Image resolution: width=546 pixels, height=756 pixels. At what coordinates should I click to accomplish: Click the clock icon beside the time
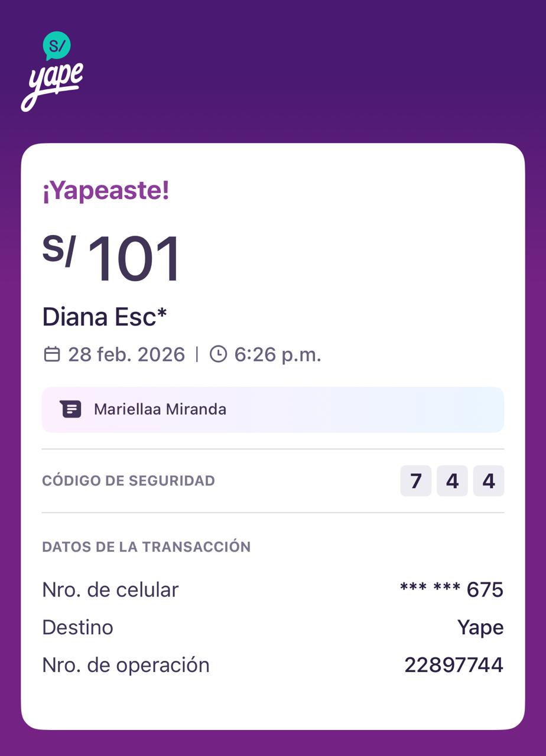pos(218,354)
